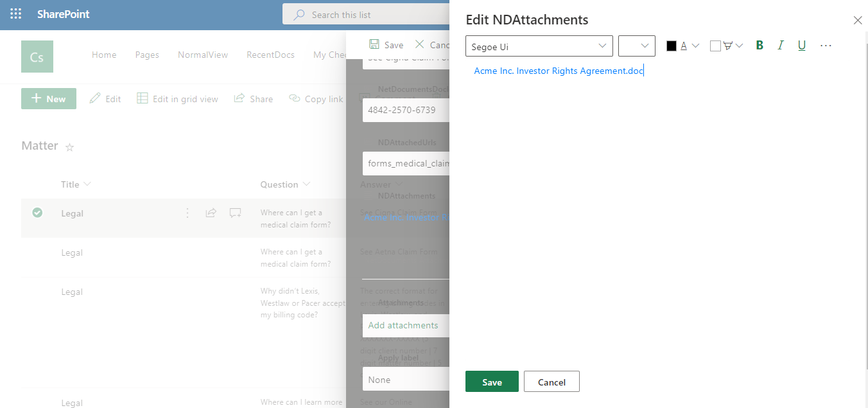Underline text in NDAttachments editor
The height and width of the screenshot is (408, 868).
pyautogui.click(x=802, y=46)
